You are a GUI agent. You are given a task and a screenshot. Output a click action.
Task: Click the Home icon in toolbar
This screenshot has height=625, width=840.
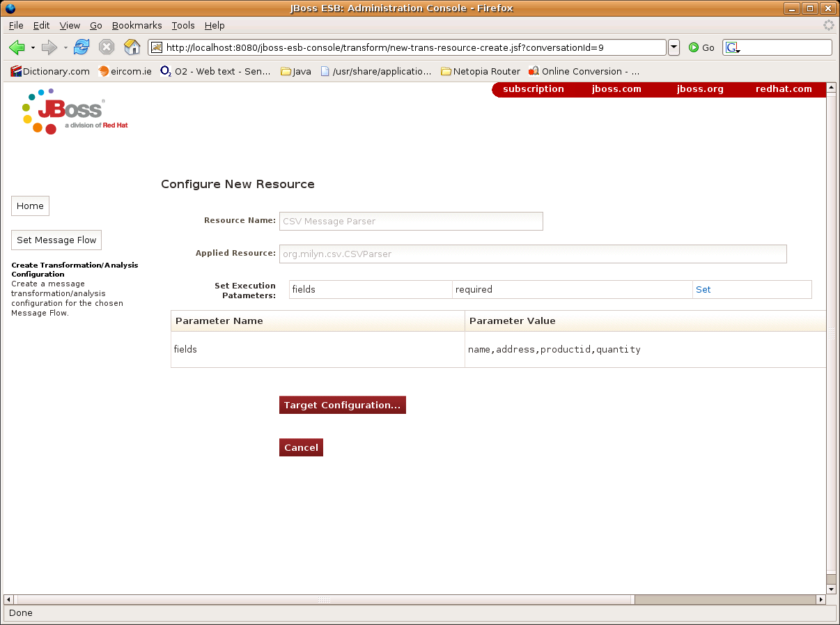(132, 47)
